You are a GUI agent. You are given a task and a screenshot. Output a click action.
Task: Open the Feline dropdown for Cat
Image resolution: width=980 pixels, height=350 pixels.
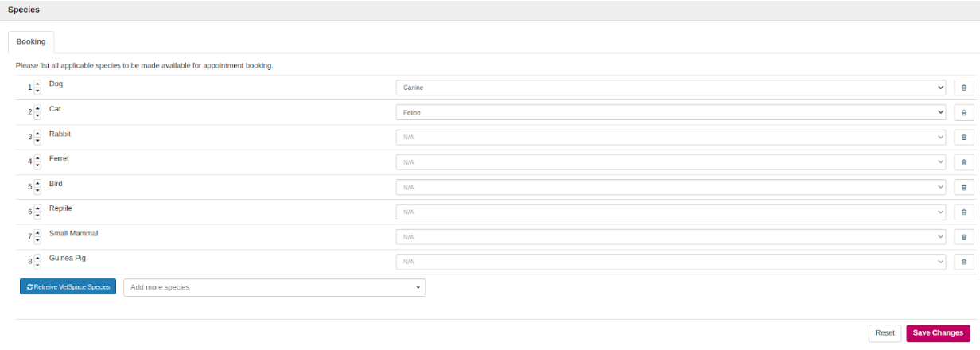tap(671, 112)
